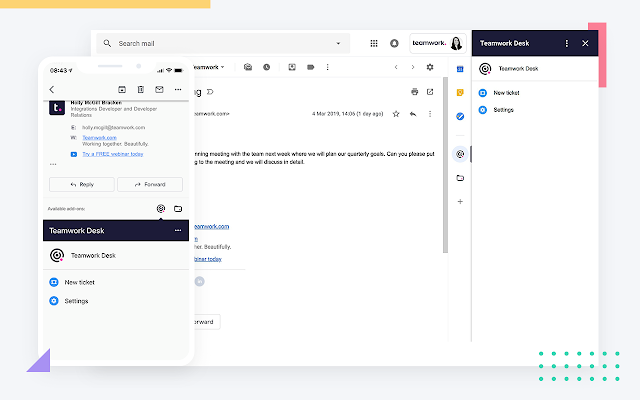Archive email on the phone toolbar
Image resolution: width=640 pixels, height=400 pixels.
tap(122, 89)
